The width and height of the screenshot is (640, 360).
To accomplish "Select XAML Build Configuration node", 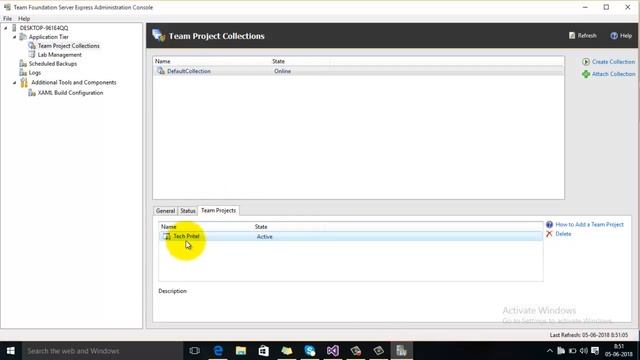I will pyautogui.click(x=70, y=93).
